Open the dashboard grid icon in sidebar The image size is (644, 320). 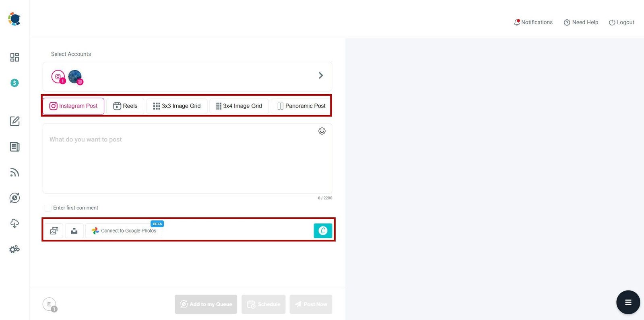click(x=14, y=57)
